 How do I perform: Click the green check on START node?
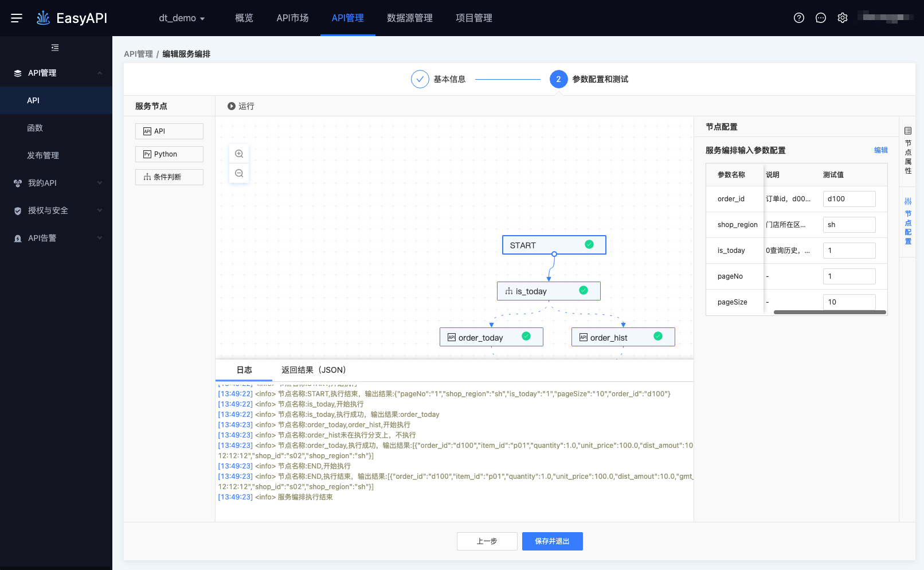click(589, 244)
